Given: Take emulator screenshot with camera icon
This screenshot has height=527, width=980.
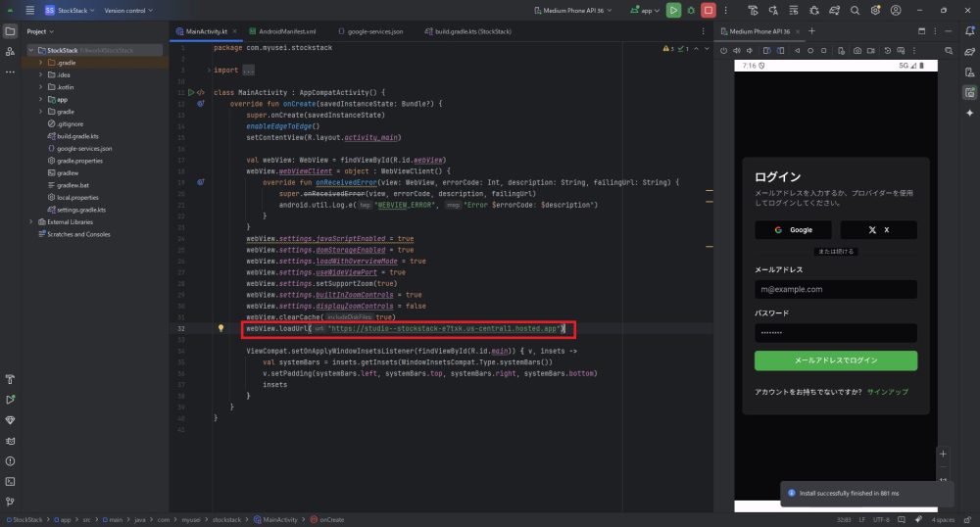Looking at the screenshot, I should pyautogui.click(x=857, y=50).
